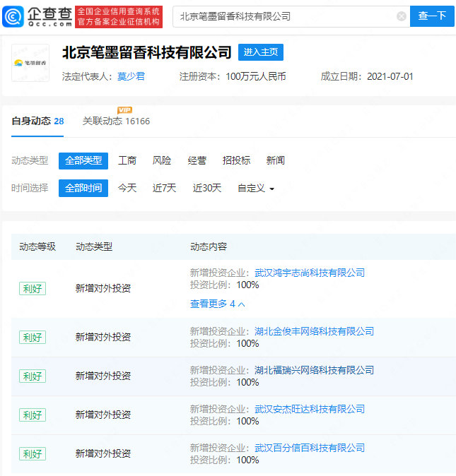
Task: Click the 成立日期 2021-07-01 text
Action: pos(367,76)
